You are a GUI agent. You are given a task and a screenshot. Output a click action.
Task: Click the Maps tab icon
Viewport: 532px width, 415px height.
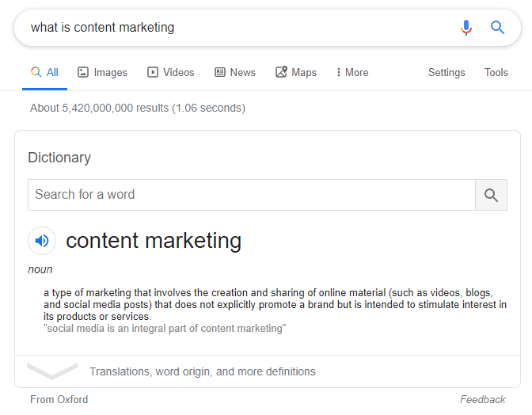(281, 72)
